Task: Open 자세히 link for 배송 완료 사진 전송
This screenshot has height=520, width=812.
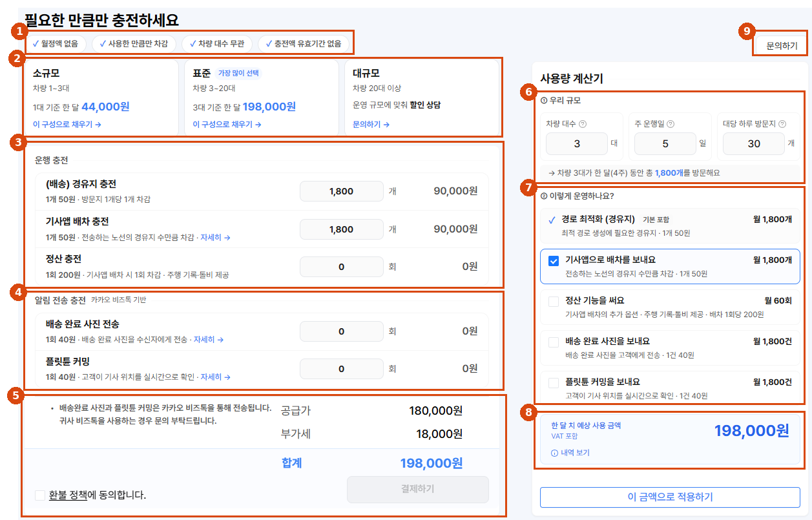Action: pos(209,339)
